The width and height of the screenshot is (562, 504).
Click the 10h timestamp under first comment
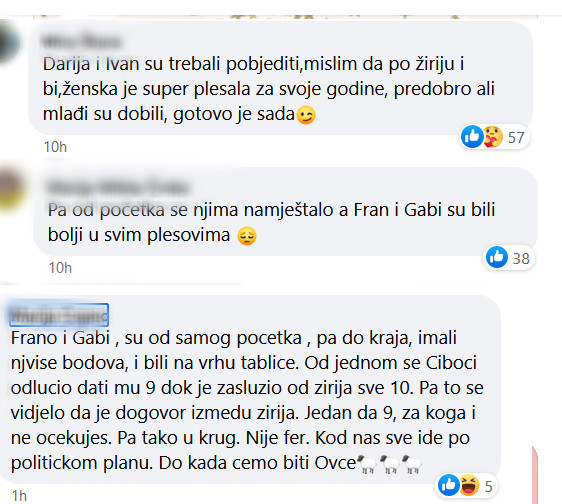[x=55, y=147]
